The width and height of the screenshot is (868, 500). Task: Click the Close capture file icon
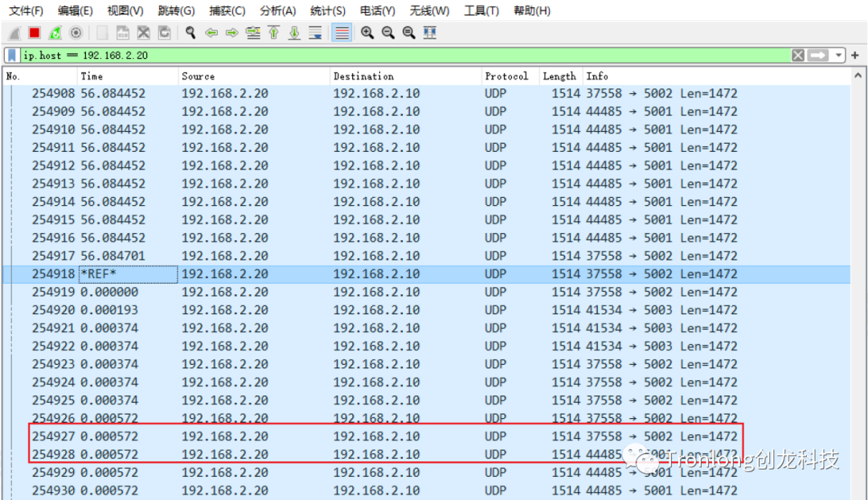tap(143, 33)
